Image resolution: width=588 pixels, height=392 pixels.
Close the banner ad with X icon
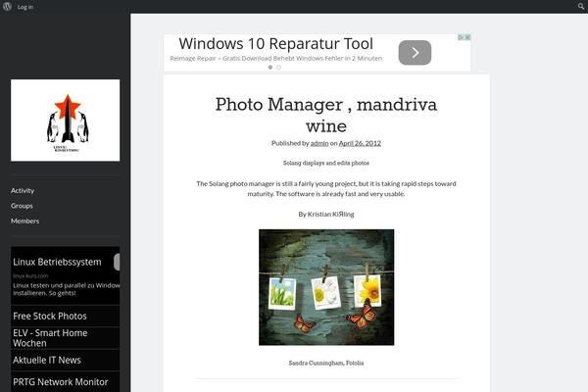pyautogui.click(x=467, y=37)
